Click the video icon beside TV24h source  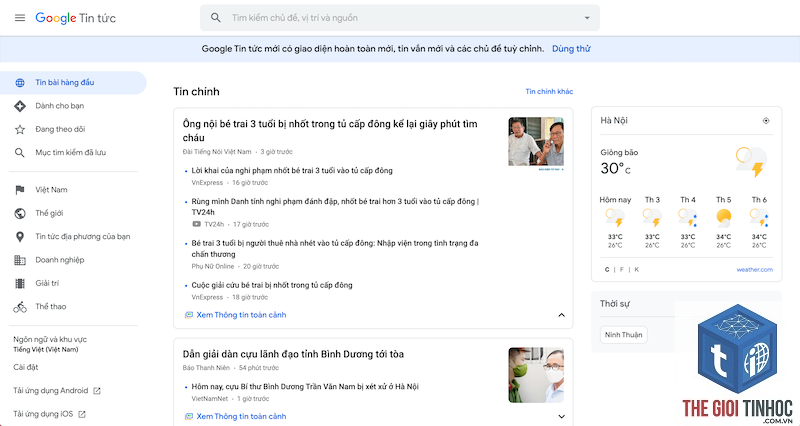click(196, 224)
